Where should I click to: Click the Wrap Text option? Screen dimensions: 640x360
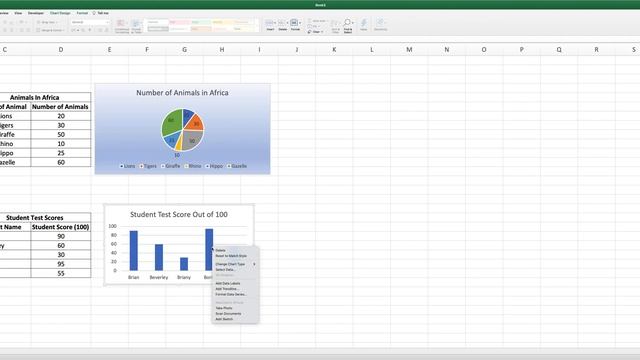[x=47, y=22]
